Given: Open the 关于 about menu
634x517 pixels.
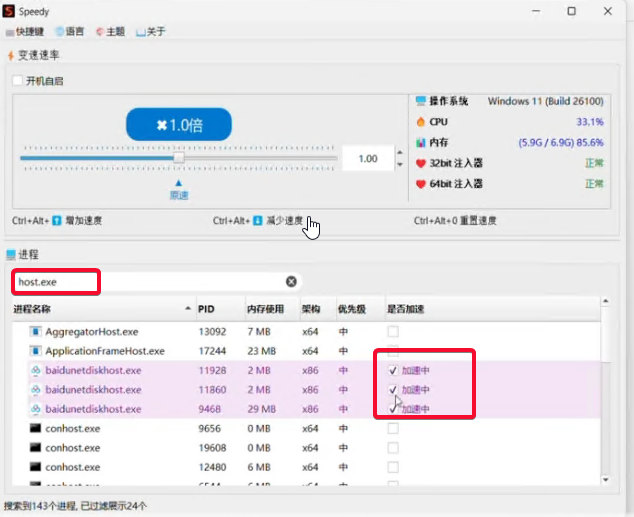Looking at the screenshot, I should click(x=151, y=32).
